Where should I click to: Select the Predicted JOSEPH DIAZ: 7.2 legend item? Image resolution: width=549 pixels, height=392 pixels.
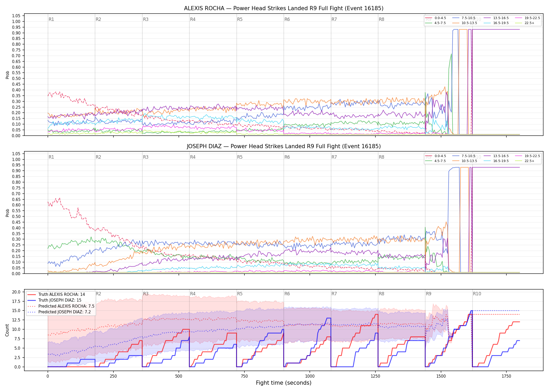pos(59,312)
